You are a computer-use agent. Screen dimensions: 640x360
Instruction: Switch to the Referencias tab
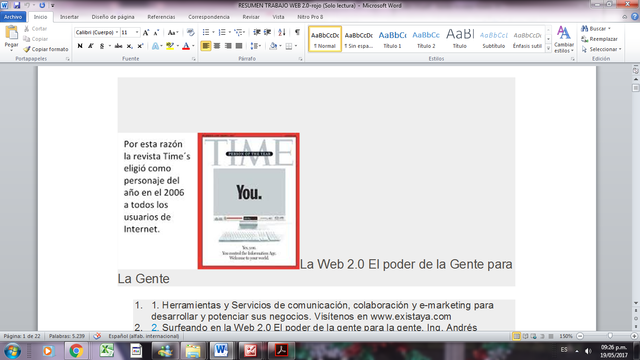point(161,17)
